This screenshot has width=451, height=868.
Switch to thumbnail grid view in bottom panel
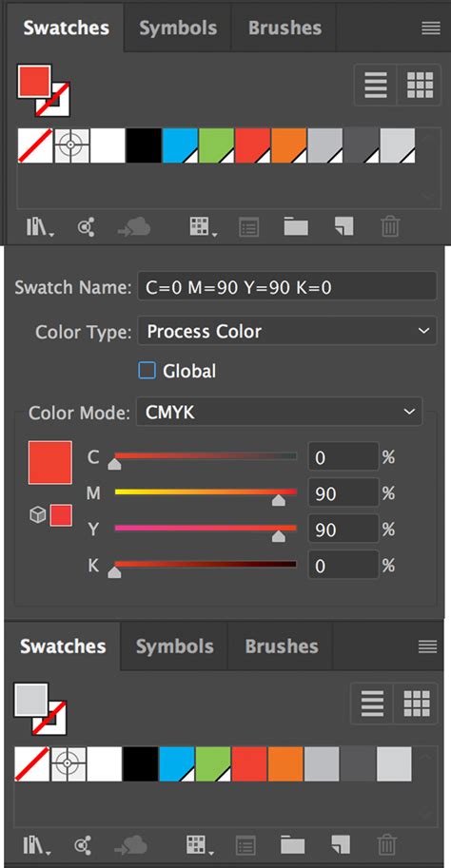point(416,704)
